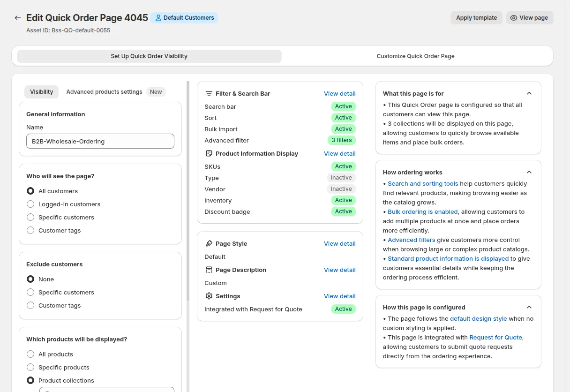
Task: Collapse How this page is configured card
Action: [x=529, y=307]
